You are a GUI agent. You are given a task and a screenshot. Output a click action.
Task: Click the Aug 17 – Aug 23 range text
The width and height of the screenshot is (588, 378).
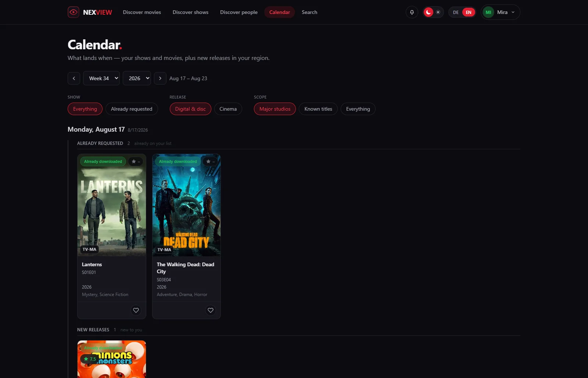pos(188,78)
